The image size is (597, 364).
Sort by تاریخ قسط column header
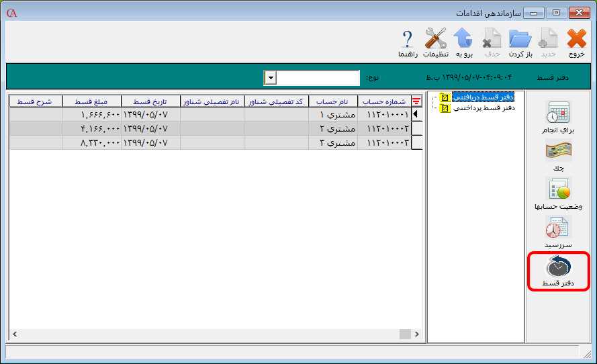150,101
